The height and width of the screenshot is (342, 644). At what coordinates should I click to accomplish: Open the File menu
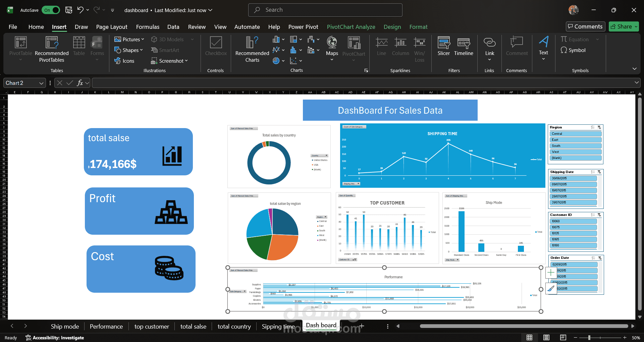13,27
